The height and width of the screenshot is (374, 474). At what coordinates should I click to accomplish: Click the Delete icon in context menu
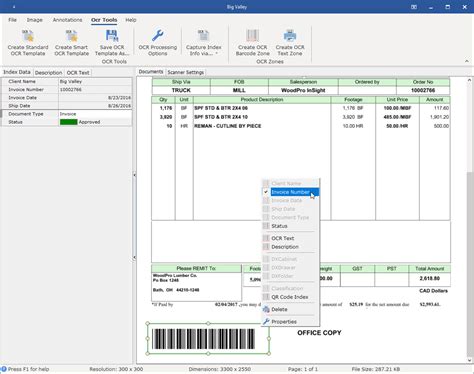click(266, 309)
